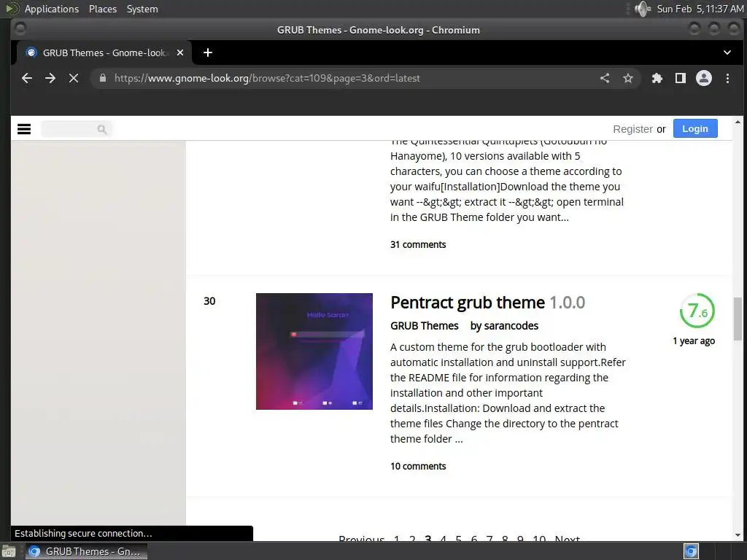Expand the tab search dropdown
The width and height of the screenshot is (747, 560).
727,52
